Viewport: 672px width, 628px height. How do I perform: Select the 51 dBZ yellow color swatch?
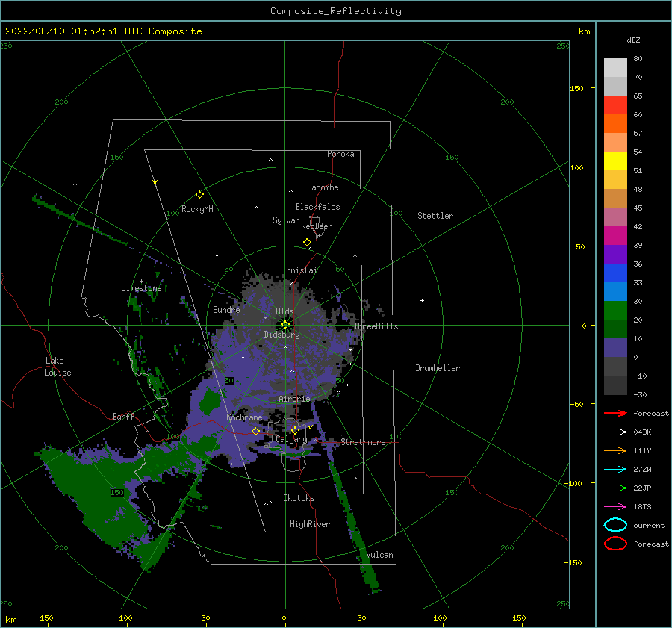pyautogui.click(x=615, y=161)
